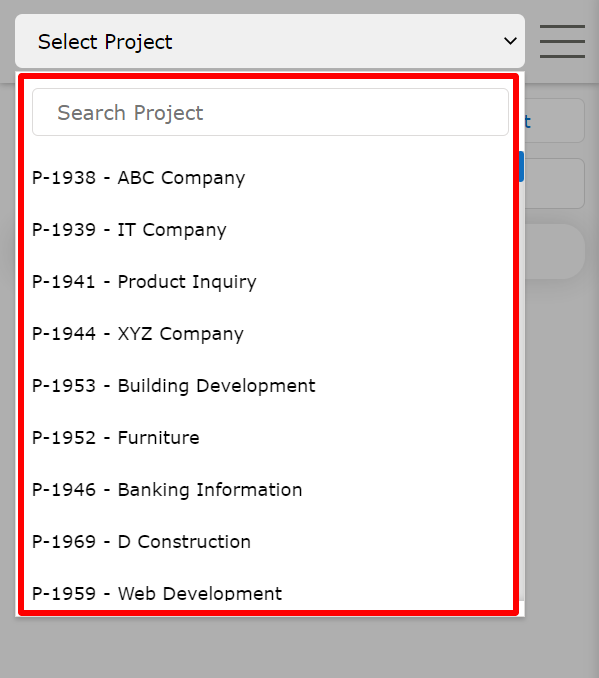This screenshot has height=678, width=599.
Task: Click the dimmed outlined box right of the list
Action: coord(555,183)
